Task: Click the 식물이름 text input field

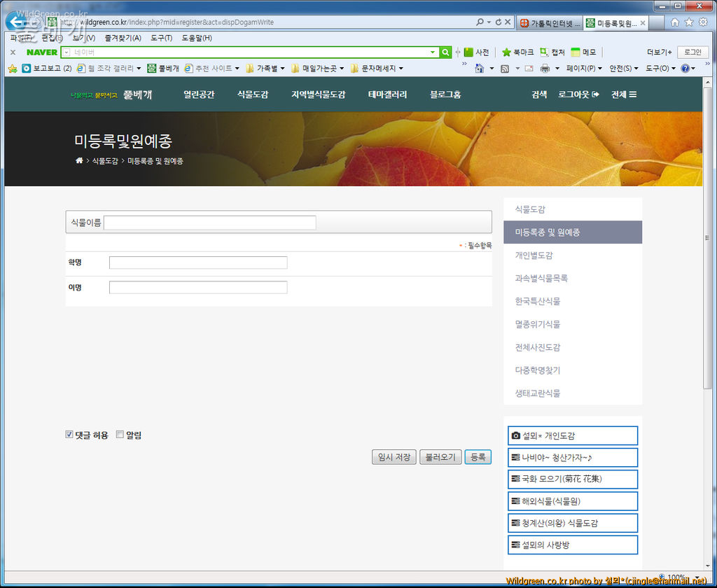Action: coord(210,223)
